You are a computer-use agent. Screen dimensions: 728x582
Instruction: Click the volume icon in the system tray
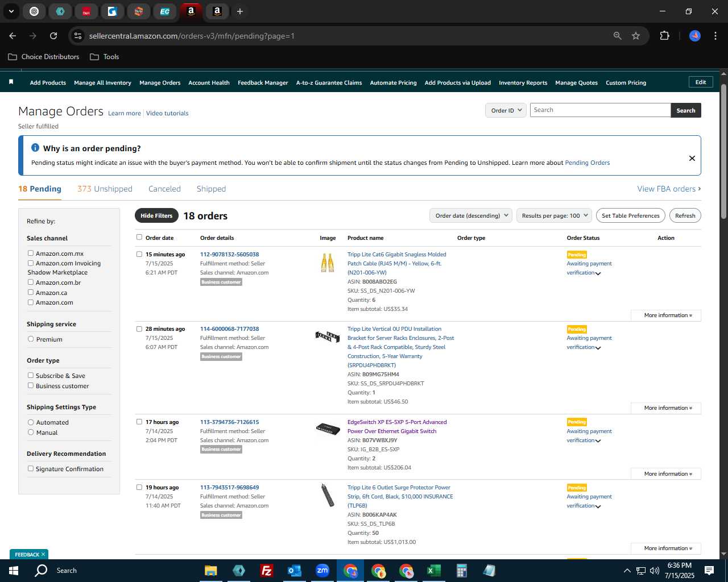coord(654,571)
